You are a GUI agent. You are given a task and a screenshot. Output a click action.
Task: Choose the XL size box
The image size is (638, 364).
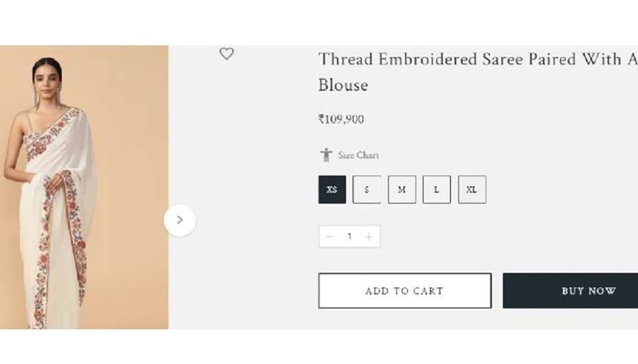point(472,190)
